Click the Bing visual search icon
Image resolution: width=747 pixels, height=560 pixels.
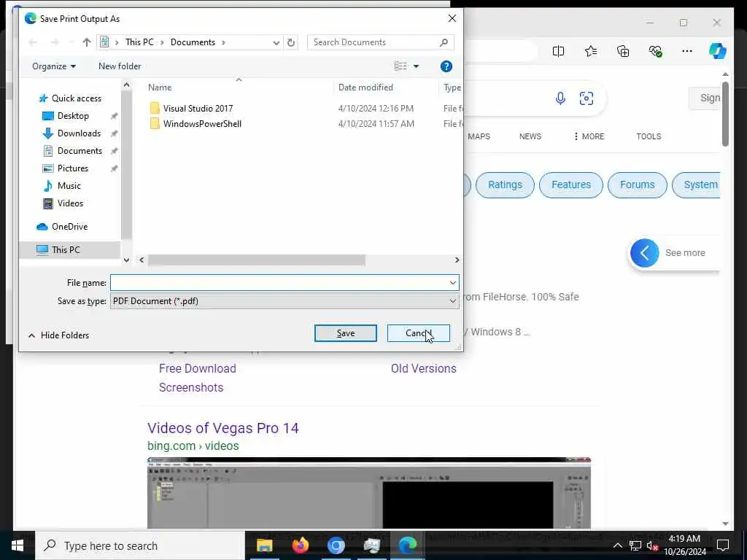click(587, 98)
